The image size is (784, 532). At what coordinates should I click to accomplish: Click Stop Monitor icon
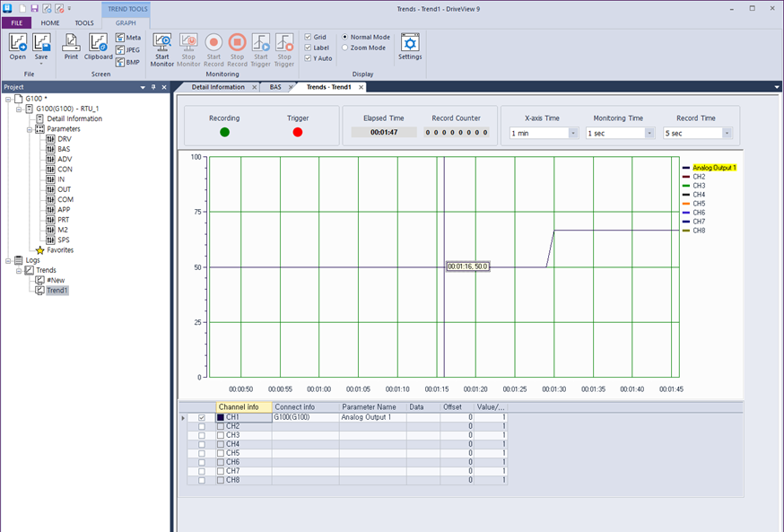(188, 49)
